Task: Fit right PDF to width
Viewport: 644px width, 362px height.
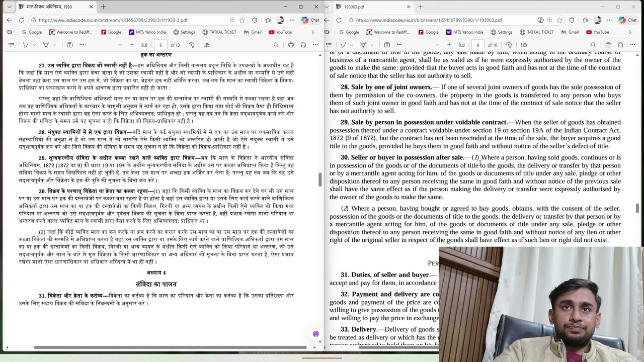Action: coord(462,45)
